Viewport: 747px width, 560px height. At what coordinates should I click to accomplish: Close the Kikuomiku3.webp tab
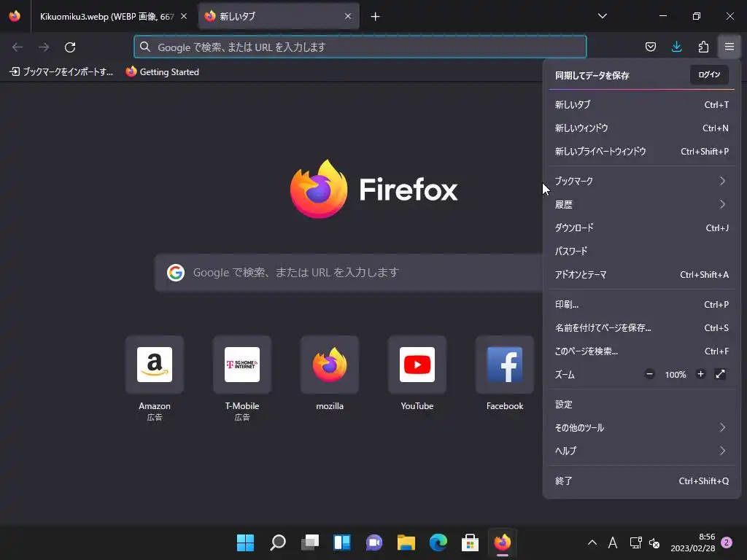click(184, 16)
